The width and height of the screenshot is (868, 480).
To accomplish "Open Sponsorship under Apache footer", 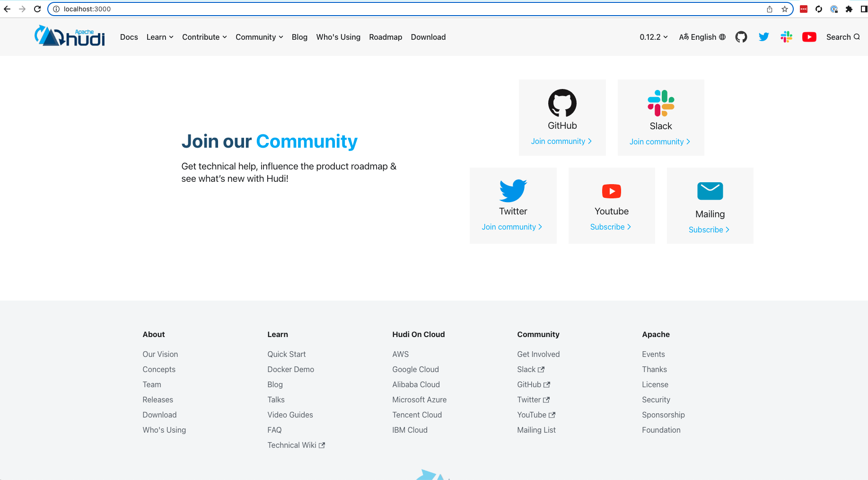I will pyautogui.click(x=663, y=415).
